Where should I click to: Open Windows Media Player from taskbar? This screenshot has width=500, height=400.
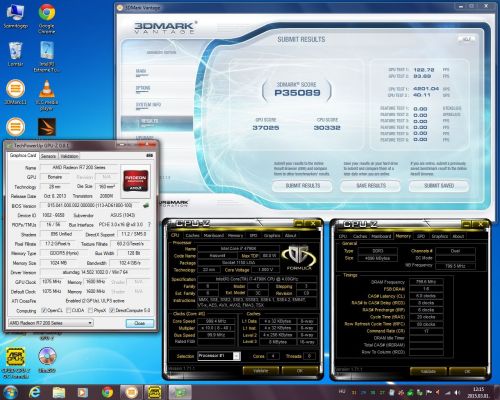point(83,392)
